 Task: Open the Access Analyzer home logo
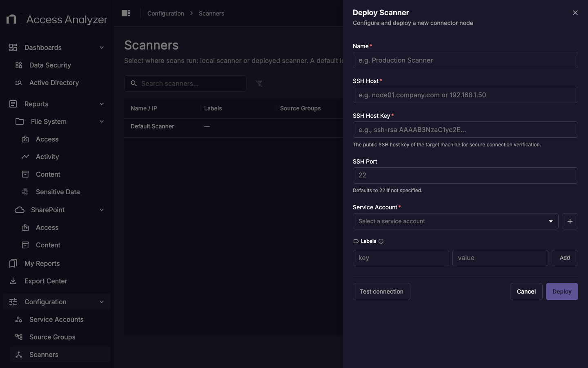tap(56, 19)
